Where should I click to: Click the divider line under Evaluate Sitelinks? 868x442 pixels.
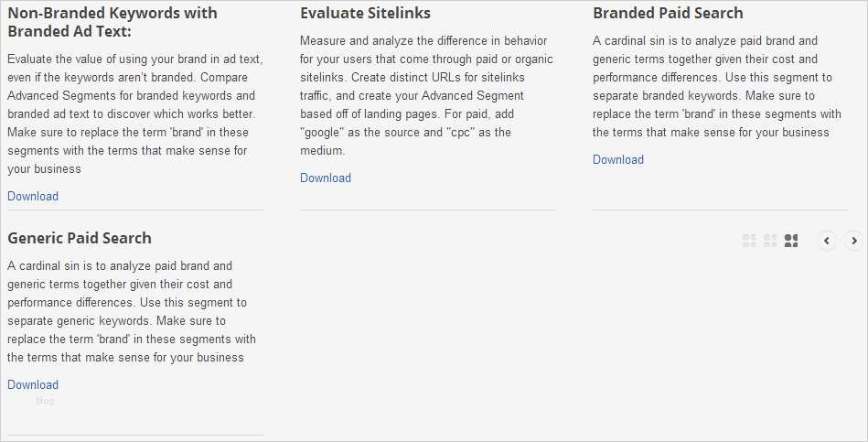point(428,210)
